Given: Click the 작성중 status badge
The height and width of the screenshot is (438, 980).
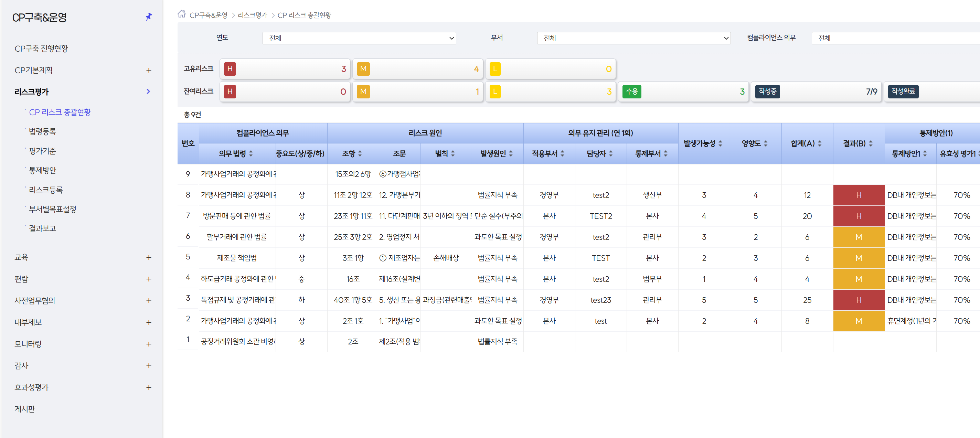Looking at the screenshot, I should (767, 91).
